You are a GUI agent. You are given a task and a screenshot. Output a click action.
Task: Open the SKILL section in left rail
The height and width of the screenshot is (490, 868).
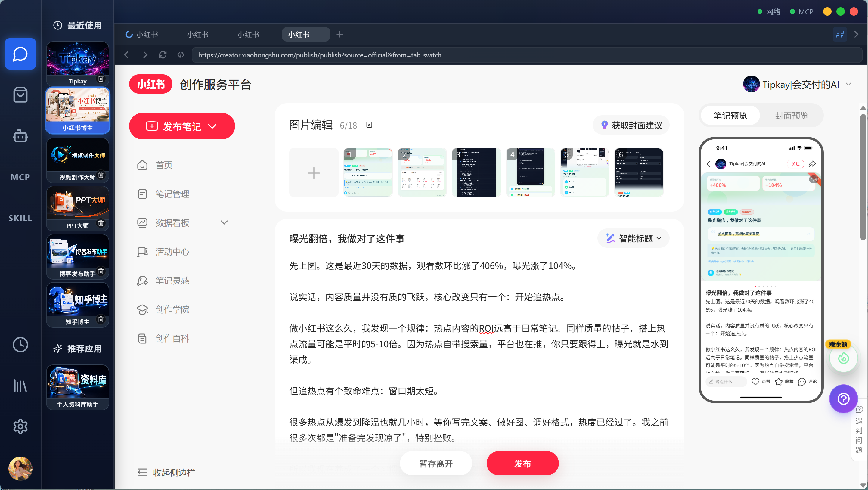[20, 218]
